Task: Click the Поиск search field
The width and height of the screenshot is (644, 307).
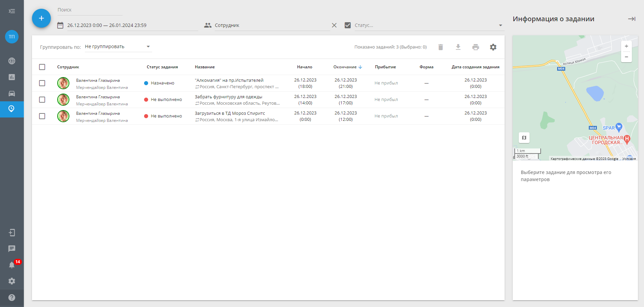Action: click(x=90, y=10)
